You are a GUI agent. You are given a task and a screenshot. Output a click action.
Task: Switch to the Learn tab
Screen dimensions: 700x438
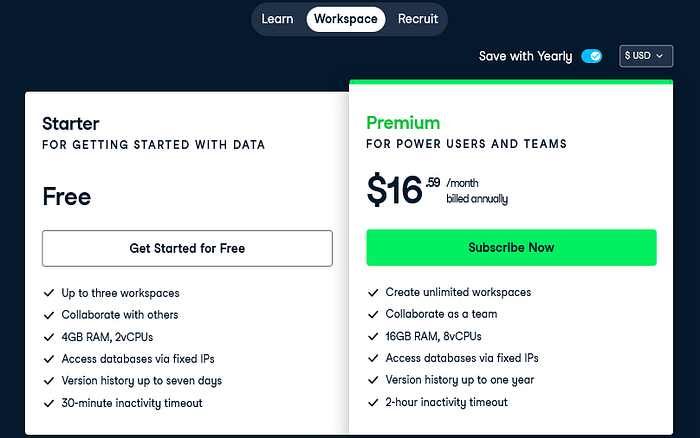[277, 19]
